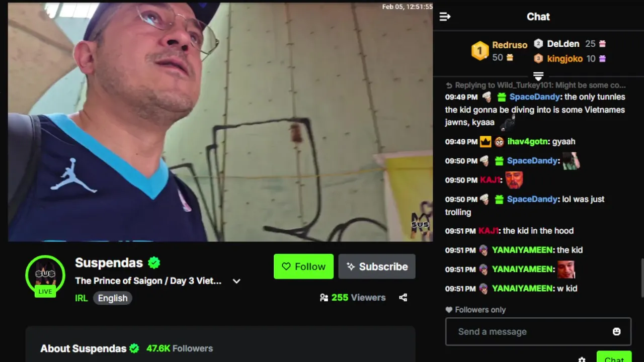This screenshot has width=644, height=362.
Task: Open chat settings gear icon
Action: (582, 359)
